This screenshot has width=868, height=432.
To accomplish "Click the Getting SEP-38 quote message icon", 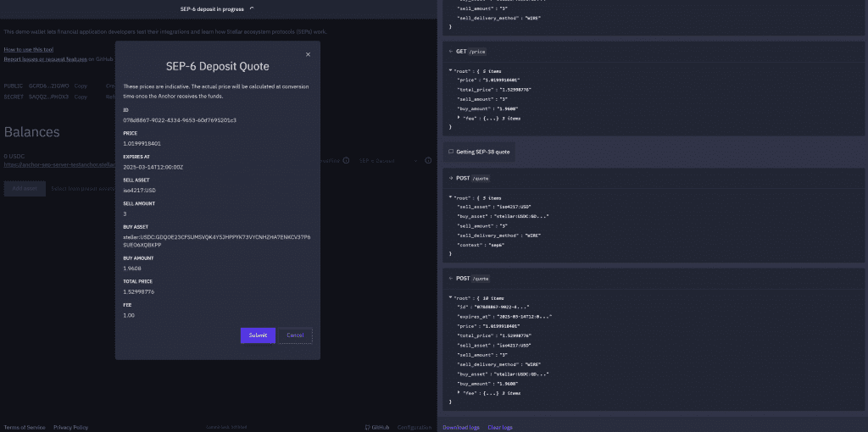I will coord(450,152).
